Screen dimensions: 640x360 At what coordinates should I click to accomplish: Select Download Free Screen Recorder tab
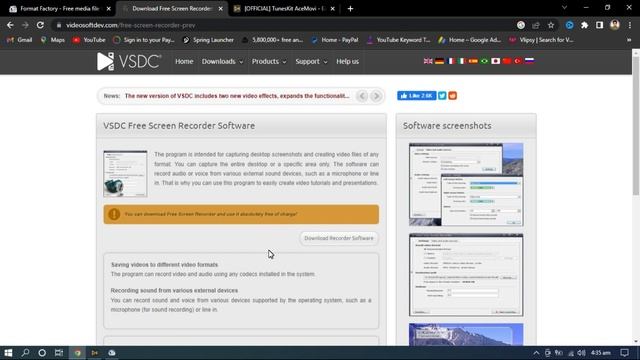pyautogui.click(x=172, y=9)
